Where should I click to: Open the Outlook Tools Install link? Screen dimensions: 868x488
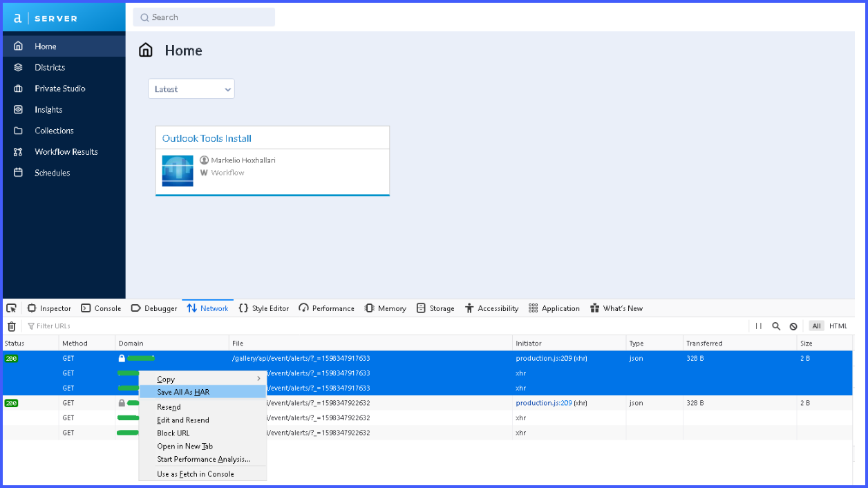pos(207,138)
